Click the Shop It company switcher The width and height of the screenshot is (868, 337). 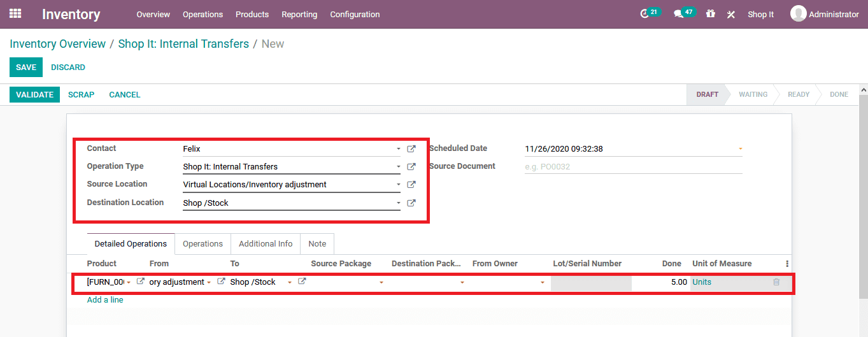pos(761,14)
